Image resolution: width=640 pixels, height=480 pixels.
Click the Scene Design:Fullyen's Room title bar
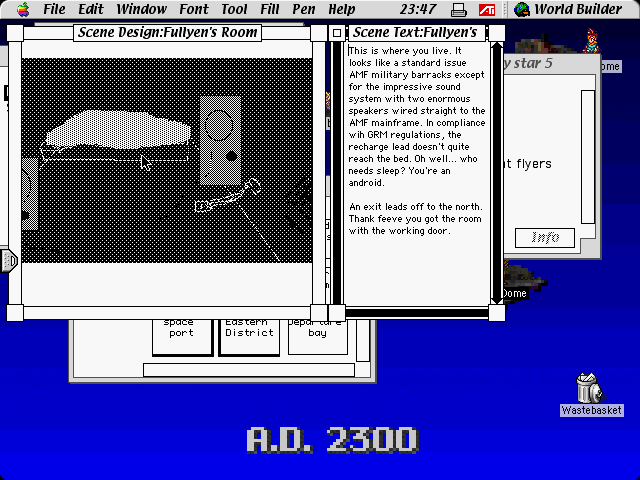point(167,32)
